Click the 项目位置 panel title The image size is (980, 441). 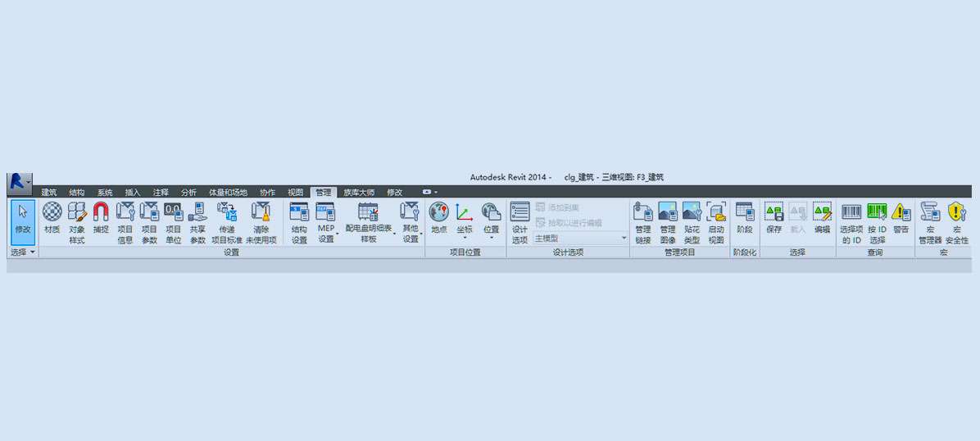tap(465, 252)
